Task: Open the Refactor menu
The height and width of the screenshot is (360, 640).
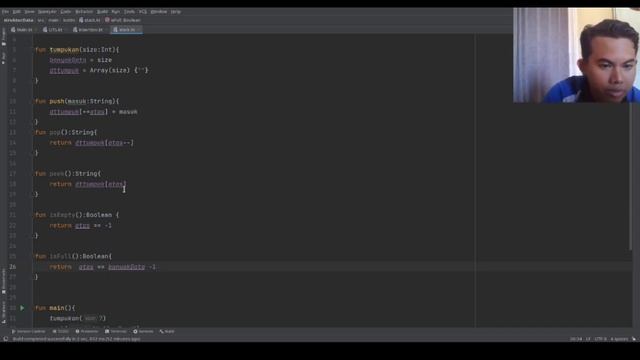Action: tap(84, 12)
